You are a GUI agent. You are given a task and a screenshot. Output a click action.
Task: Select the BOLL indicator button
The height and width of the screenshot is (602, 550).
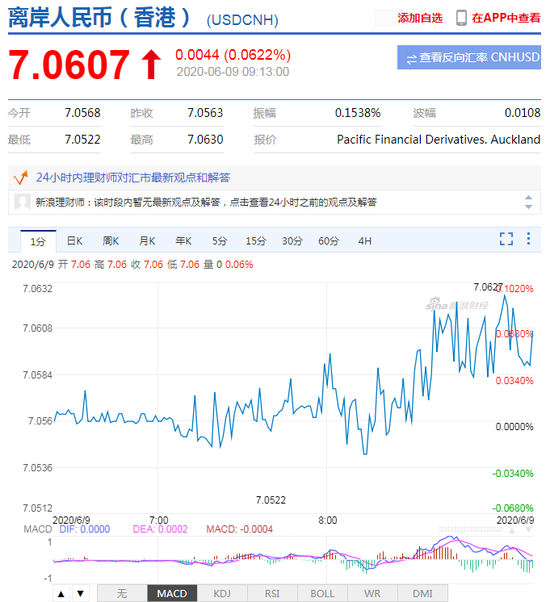point(322,594)
